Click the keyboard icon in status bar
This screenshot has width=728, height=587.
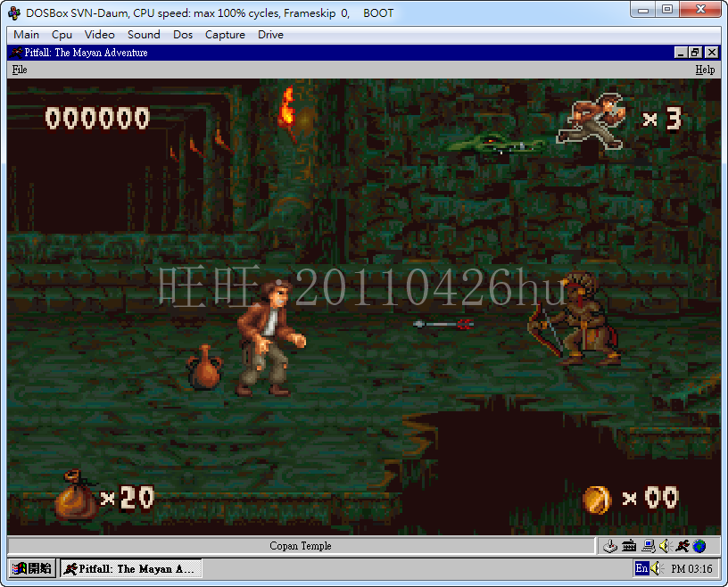click(629, 546)
